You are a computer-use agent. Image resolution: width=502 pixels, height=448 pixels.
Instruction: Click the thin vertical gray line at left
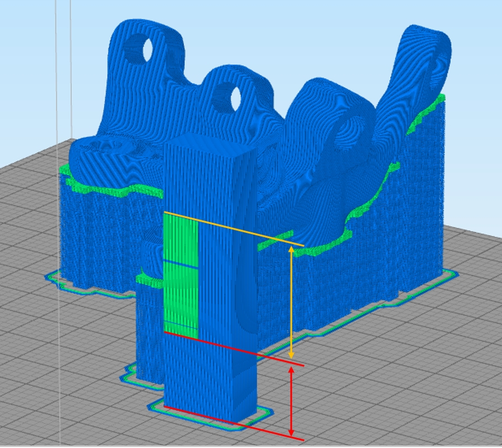point(56,111)
